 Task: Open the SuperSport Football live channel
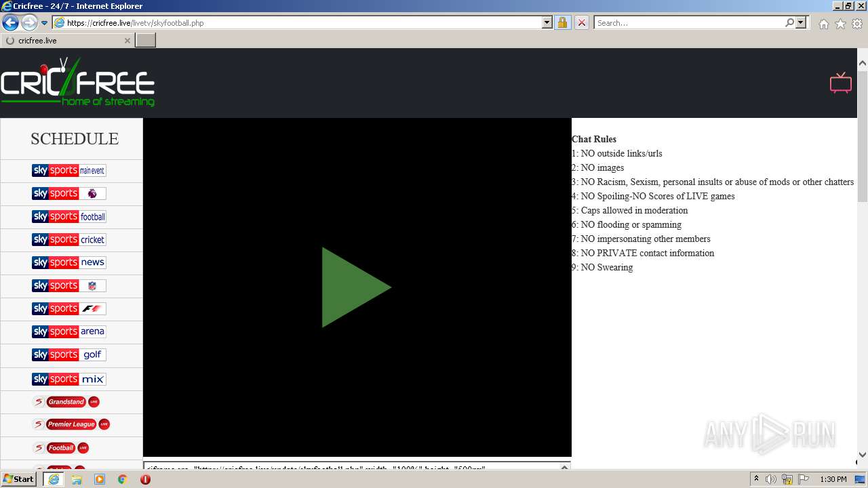61,448
